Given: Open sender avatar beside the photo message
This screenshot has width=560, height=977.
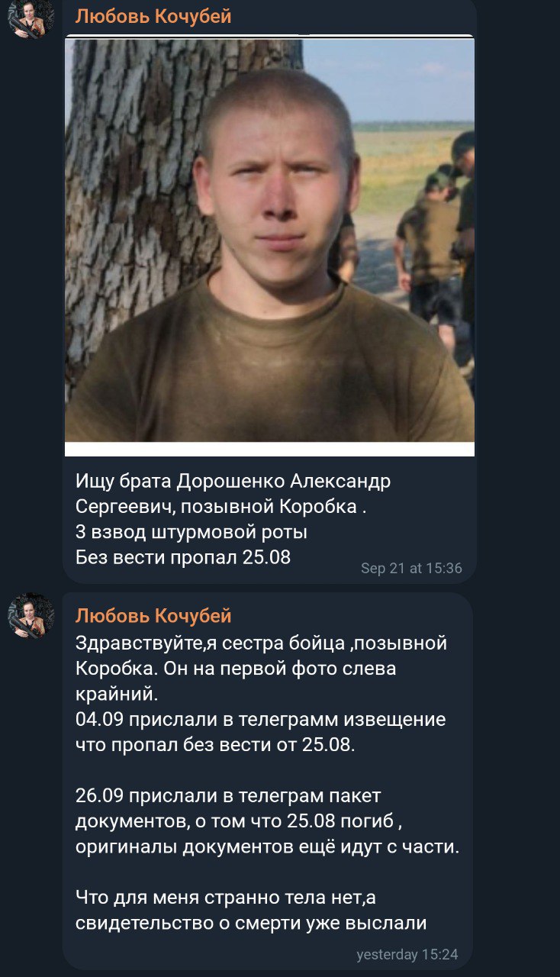Looking at the screenshot, I should [x=31, y=19].
